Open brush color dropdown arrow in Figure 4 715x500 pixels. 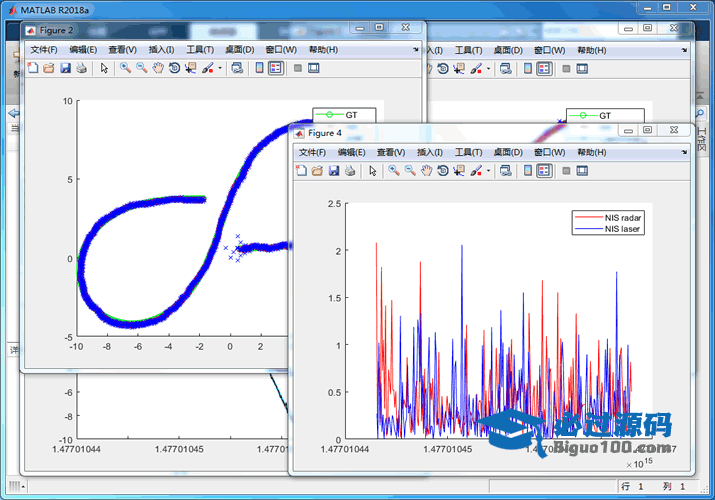[488, 171]
